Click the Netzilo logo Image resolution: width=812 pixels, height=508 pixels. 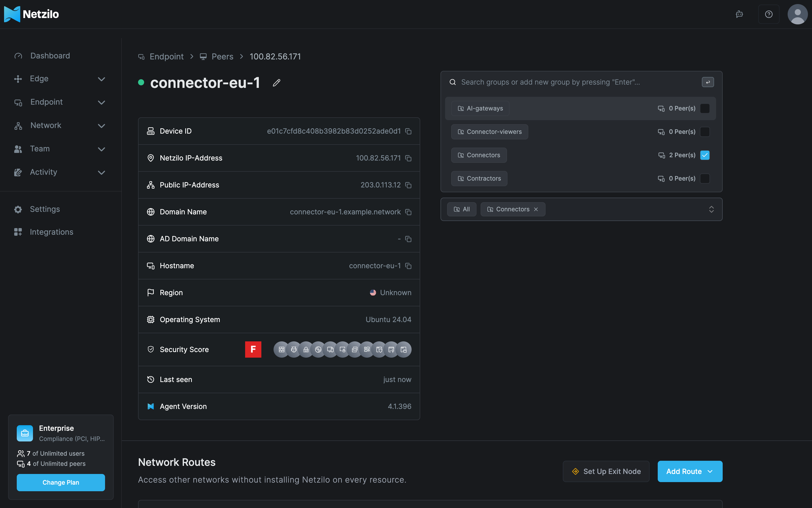pyautogui.click(x=31, y=14)
